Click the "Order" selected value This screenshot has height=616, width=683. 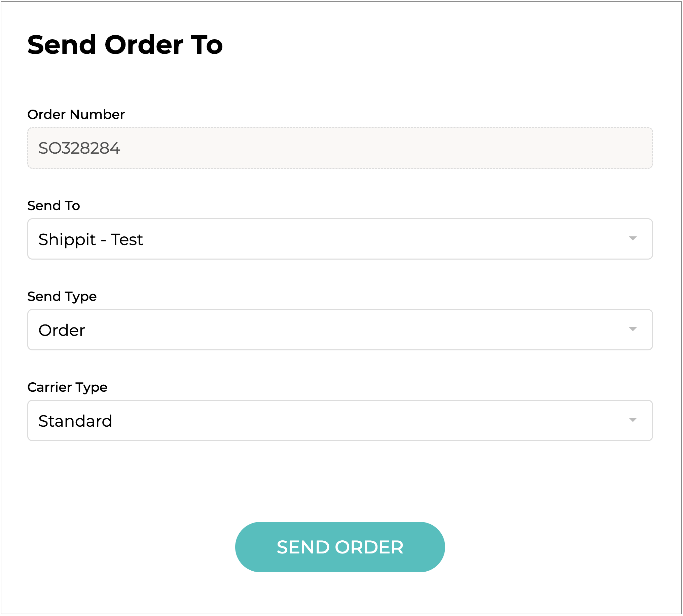point(62,330)
